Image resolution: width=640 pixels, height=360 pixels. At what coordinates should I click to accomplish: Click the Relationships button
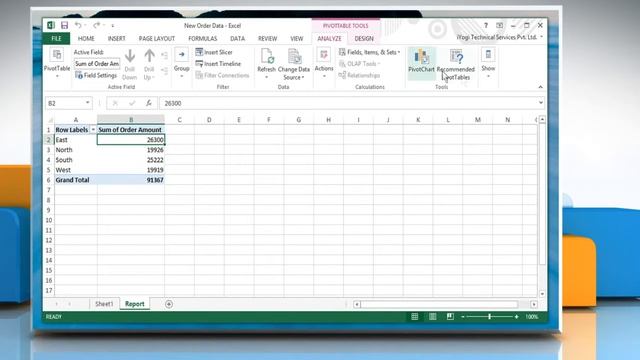coord(360,75)
